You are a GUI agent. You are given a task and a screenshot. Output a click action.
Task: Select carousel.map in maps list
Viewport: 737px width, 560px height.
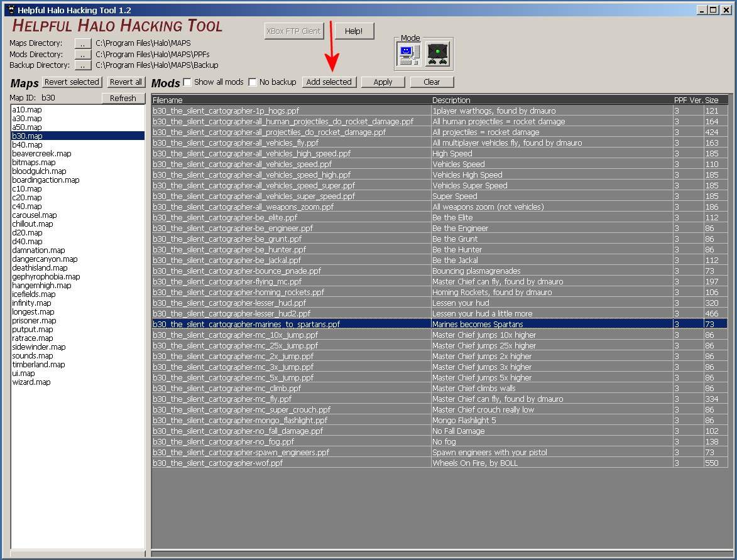(78, 215)
